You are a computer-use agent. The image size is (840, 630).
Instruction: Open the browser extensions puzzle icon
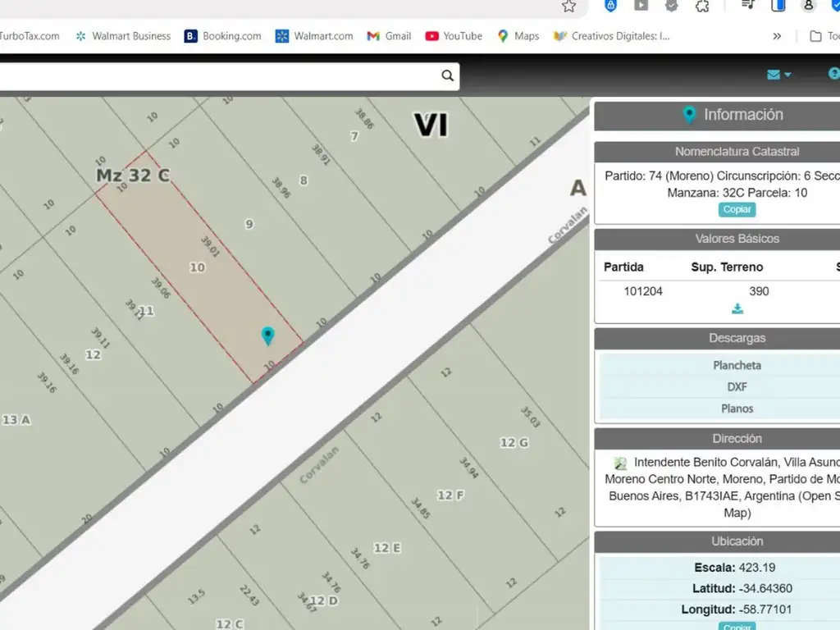[702, 6]
